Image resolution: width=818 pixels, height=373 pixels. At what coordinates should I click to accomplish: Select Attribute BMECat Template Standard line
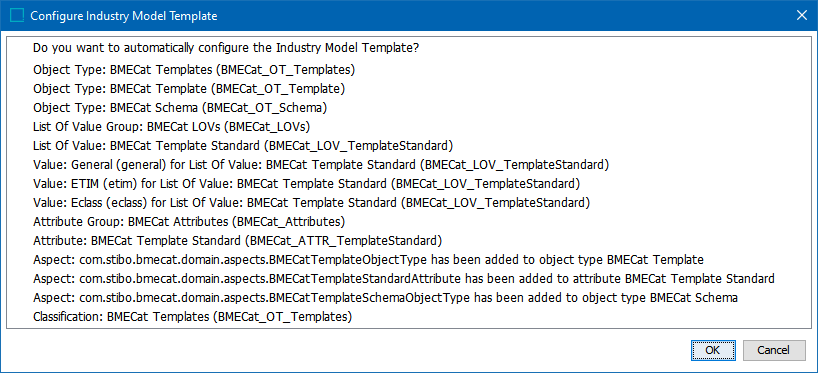pyautogui.click(x=237, y=241)
